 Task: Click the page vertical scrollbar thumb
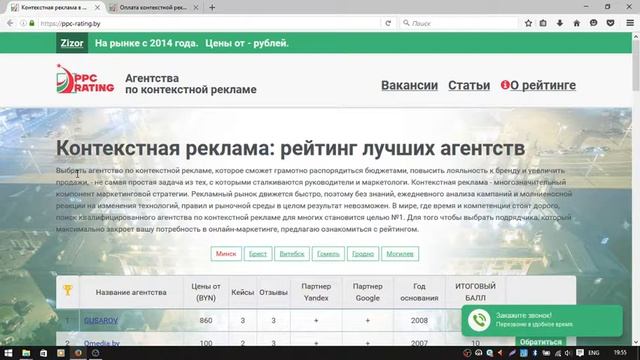[636, 65]
